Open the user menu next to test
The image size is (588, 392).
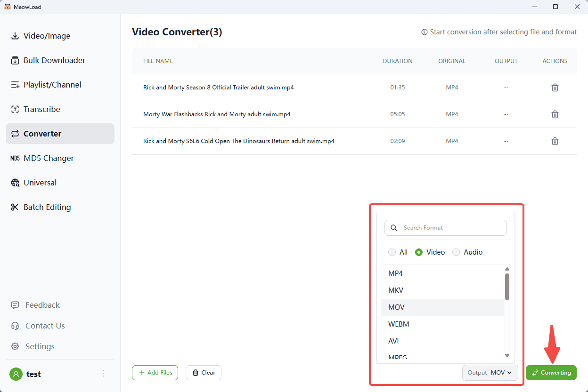tap(103, 374)
